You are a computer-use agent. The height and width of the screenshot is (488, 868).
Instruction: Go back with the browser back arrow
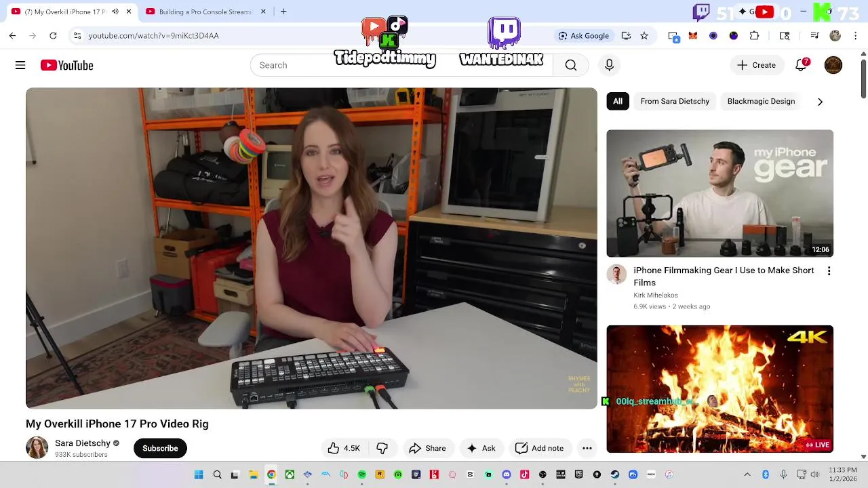[12, 35]
